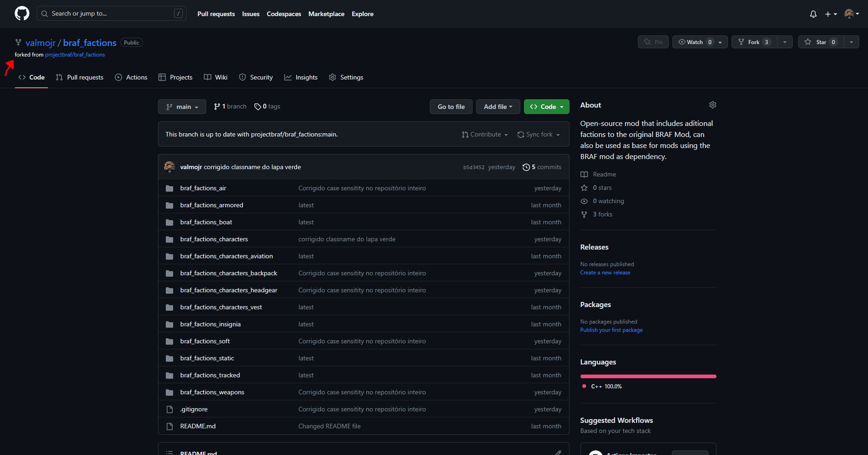The image size is (868, 455).
Task: Expand the Sync fork dropdown
Action: point(539,135)
